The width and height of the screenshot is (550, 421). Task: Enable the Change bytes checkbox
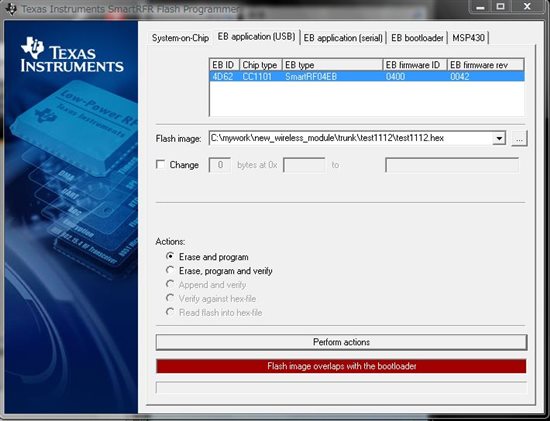160,165
